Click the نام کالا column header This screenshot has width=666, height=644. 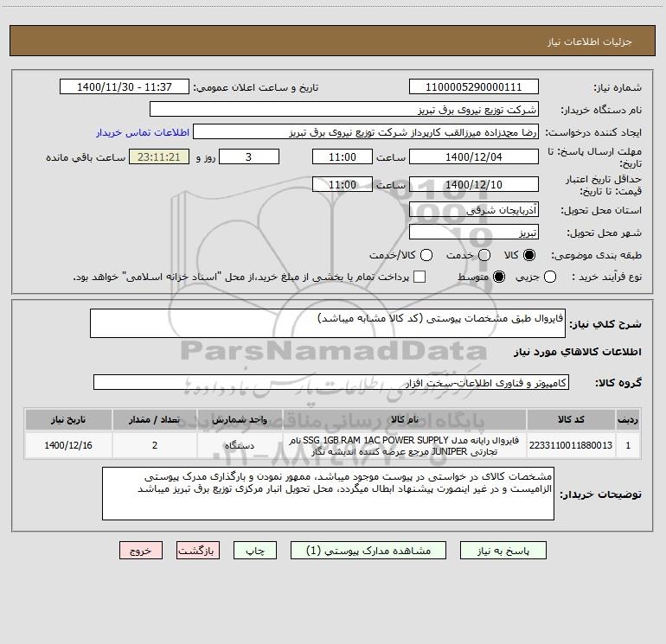(405, 420)
